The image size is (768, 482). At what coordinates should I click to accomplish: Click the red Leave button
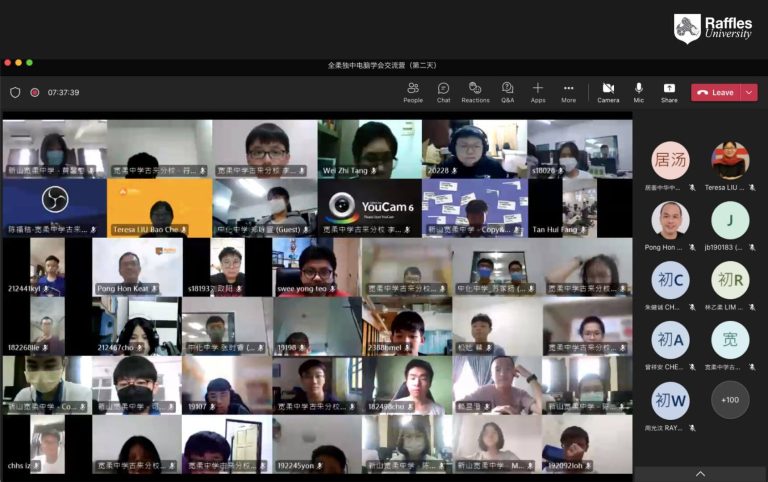coord(715,92)
